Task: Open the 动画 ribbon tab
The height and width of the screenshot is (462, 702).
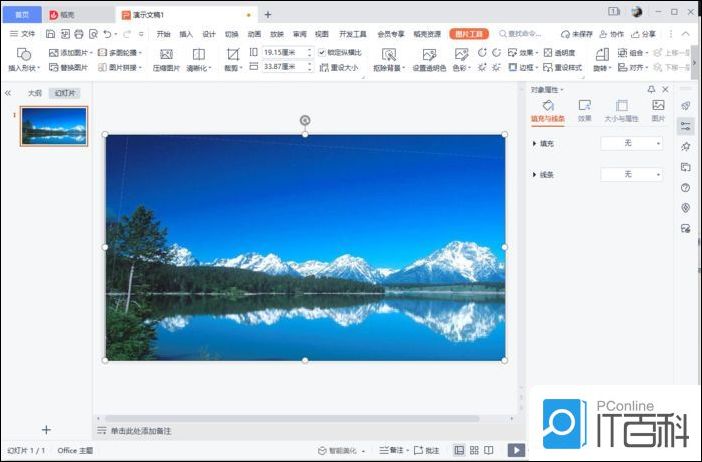Action: pyautogui.click(x=254, y=34)
